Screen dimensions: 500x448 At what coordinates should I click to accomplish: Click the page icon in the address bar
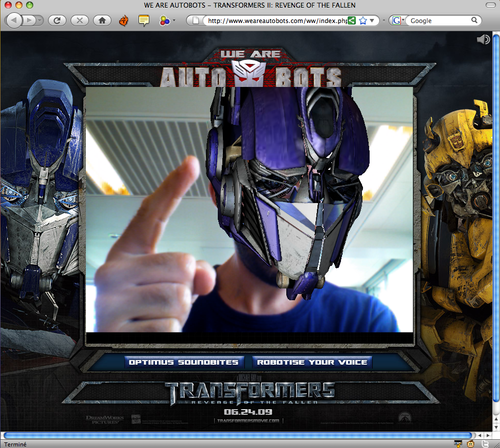point(195,21)
